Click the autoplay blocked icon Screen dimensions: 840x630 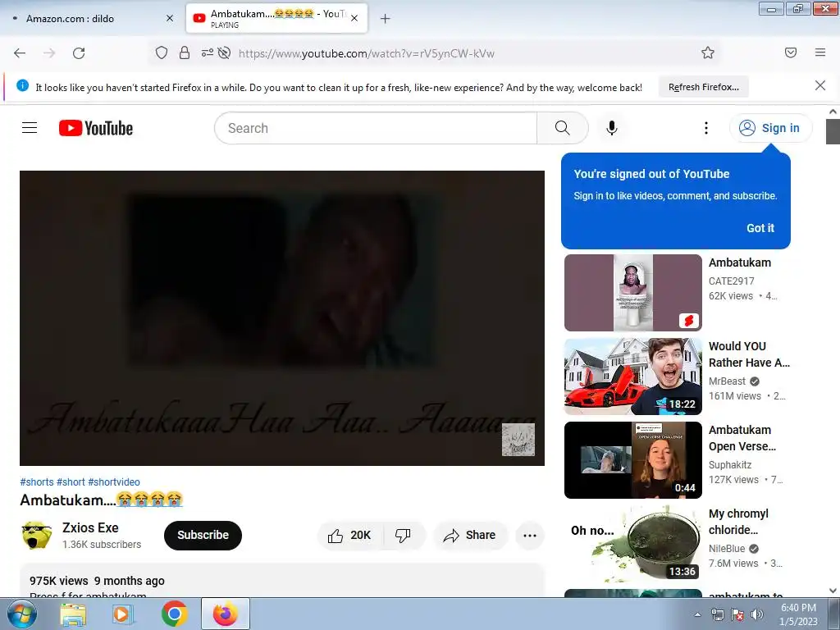coord(225,52)
